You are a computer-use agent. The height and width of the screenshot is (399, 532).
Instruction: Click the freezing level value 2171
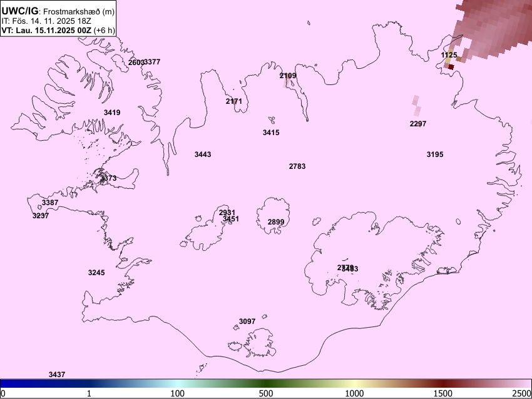[234, 101]
